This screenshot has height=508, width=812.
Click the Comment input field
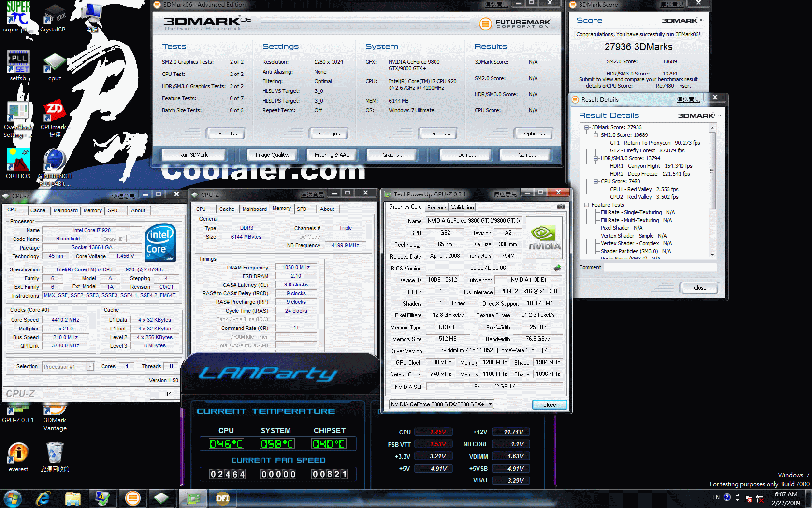pos(660,268)
